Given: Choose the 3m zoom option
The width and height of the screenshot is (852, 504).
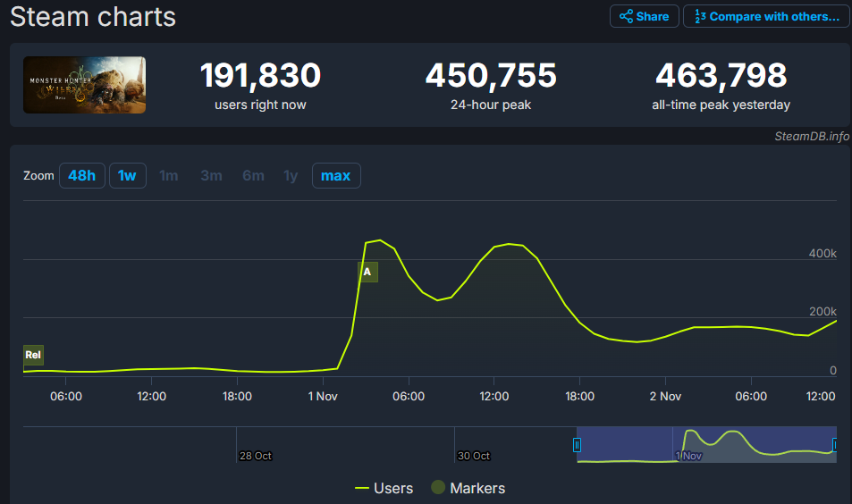Looking at the screenshot, I should 211,175.
